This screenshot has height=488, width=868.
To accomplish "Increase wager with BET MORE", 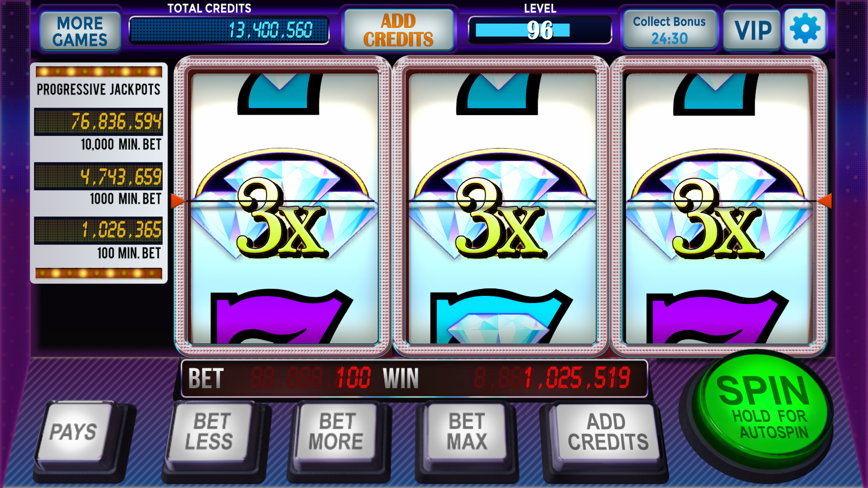I will click(336, 432).
